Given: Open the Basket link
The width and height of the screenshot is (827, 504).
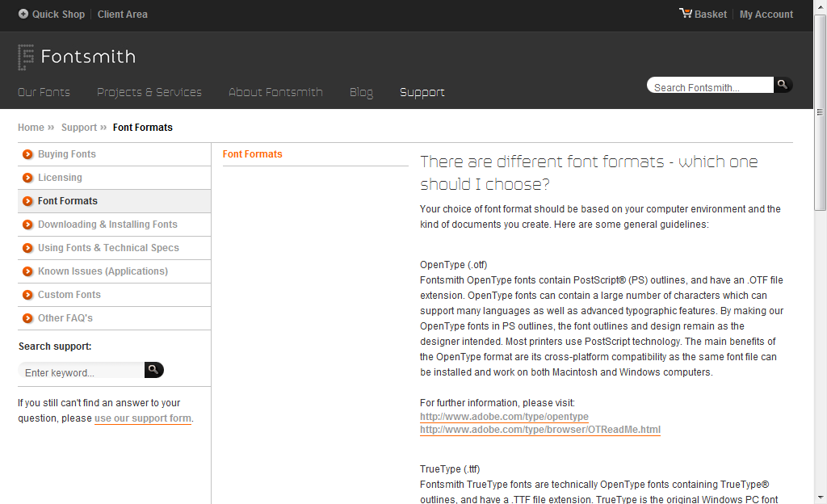Looking at the screenshot, I should [711, 15].
